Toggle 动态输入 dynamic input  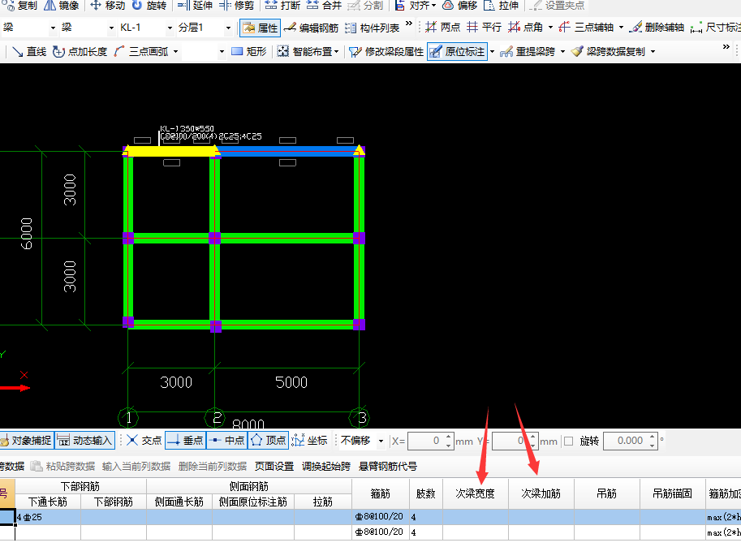click(85, 441)
